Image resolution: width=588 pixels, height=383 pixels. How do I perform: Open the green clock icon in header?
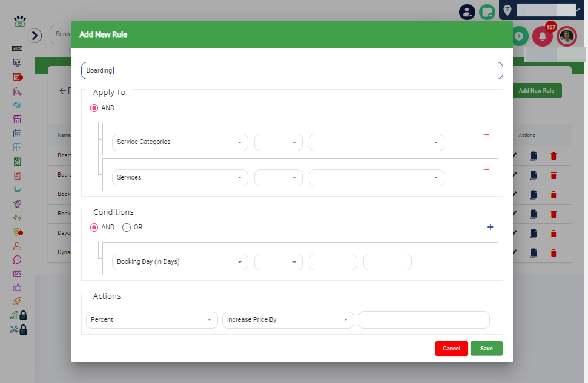[x=520, y=36]
